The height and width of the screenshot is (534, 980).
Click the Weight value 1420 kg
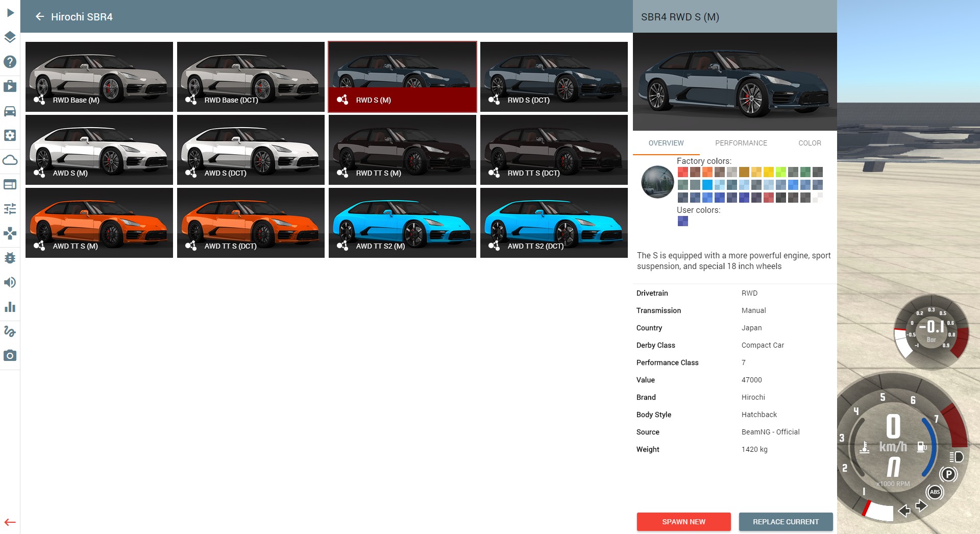[754, 449]
